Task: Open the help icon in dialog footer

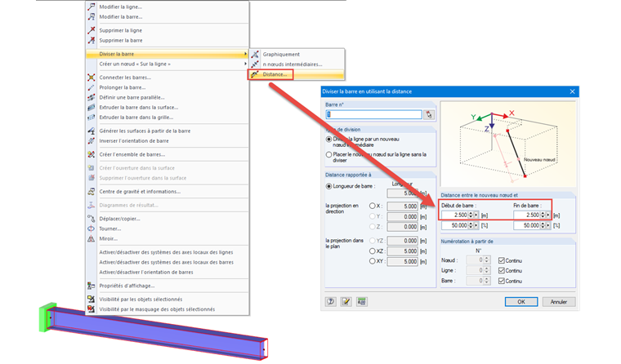Action: (x=331, y=301)
